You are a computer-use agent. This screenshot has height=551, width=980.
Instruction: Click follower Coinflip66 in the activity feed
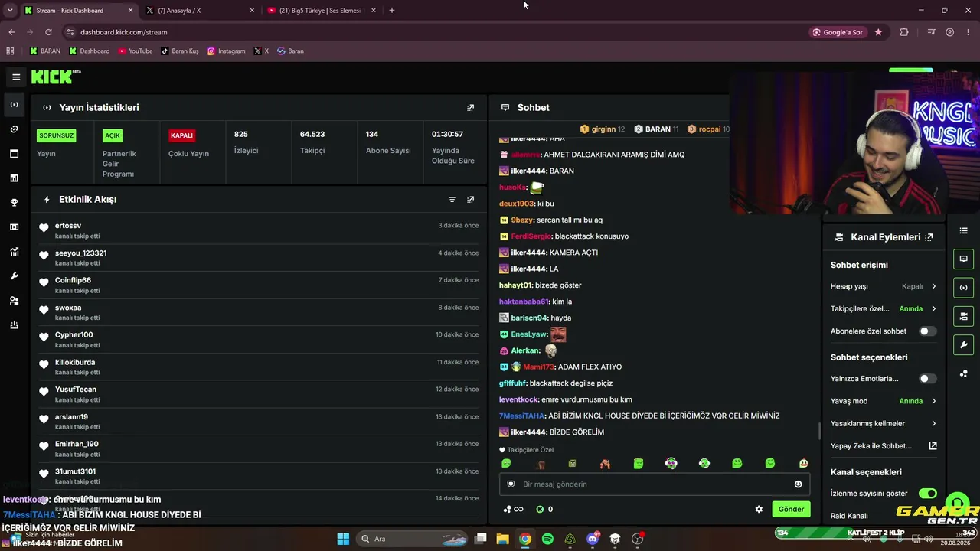[x=73, y=280]
